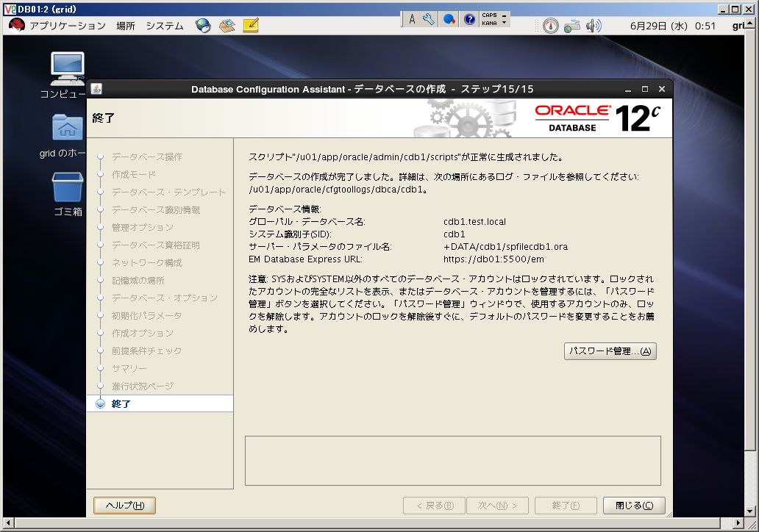Open the input method help question icon
The width and height of the screenshot is (759, 532).
(469, 19)
